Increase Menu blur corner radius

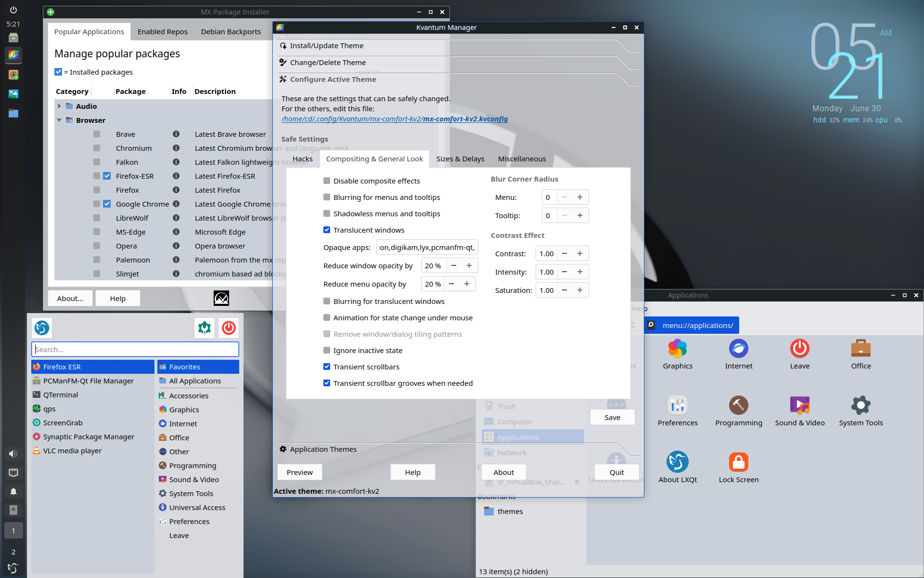pyautogui.click(x=580, y=197)
